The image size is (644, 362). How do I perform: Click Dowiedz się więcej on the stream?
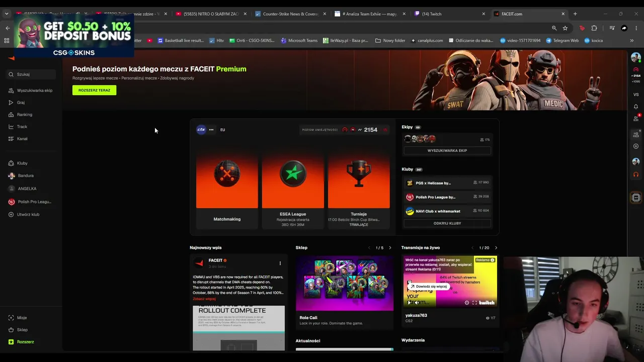(x=428, y=287)
